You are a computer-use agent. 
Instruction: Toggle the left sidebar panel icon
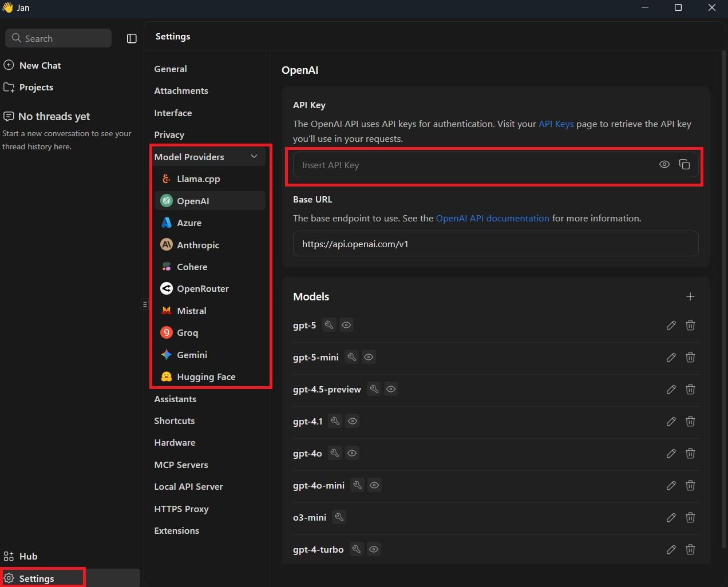tap(132, 38)
